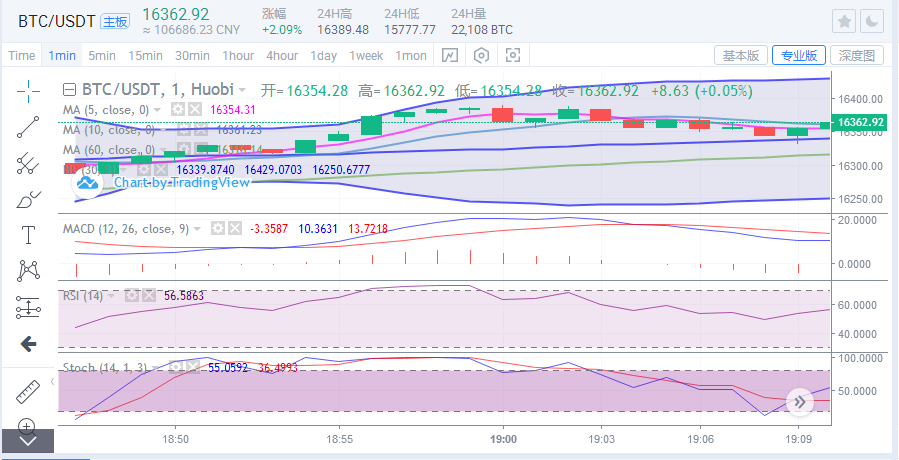Switch to Time chart view
The height and width of the screenshot is (460, 899).
pyautogui.click(x=22, y=56)
